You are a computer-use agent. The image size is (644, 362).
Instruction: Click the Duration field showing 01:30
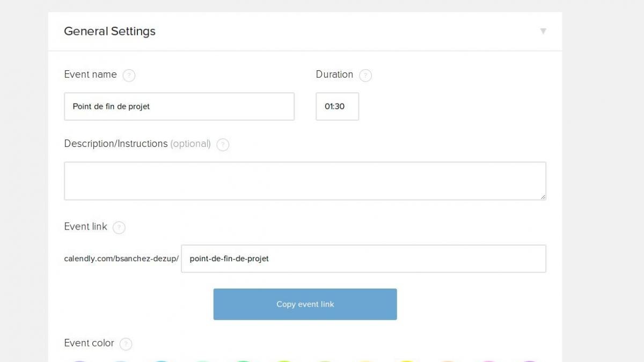click(337, 106)
